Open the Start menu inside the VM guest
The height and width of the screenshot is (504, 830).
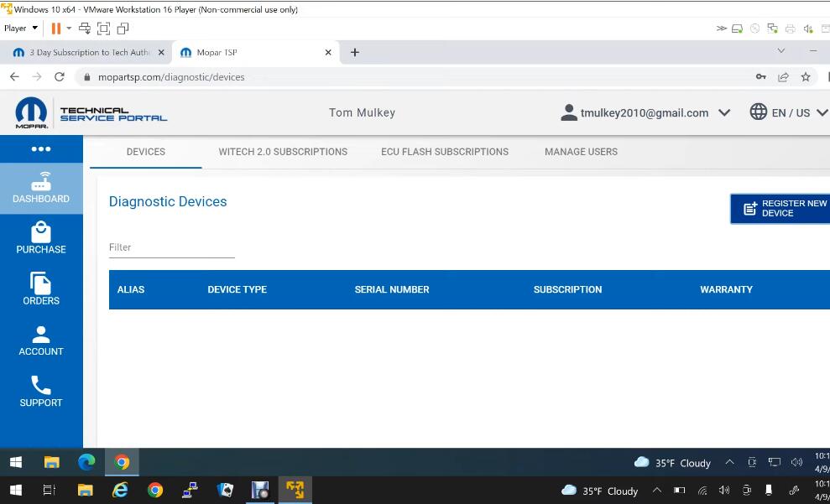(16, 462)
